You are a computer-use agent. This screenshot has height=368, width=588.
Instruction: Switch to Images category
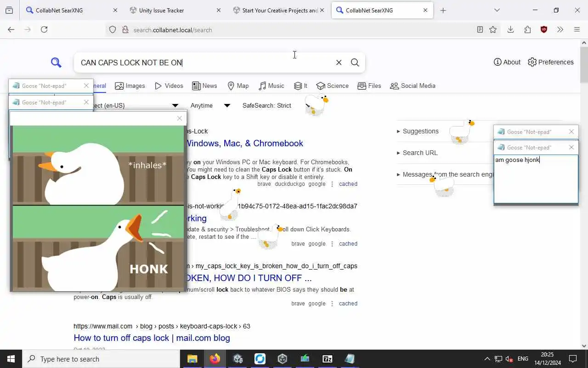[x=130, y=86]
